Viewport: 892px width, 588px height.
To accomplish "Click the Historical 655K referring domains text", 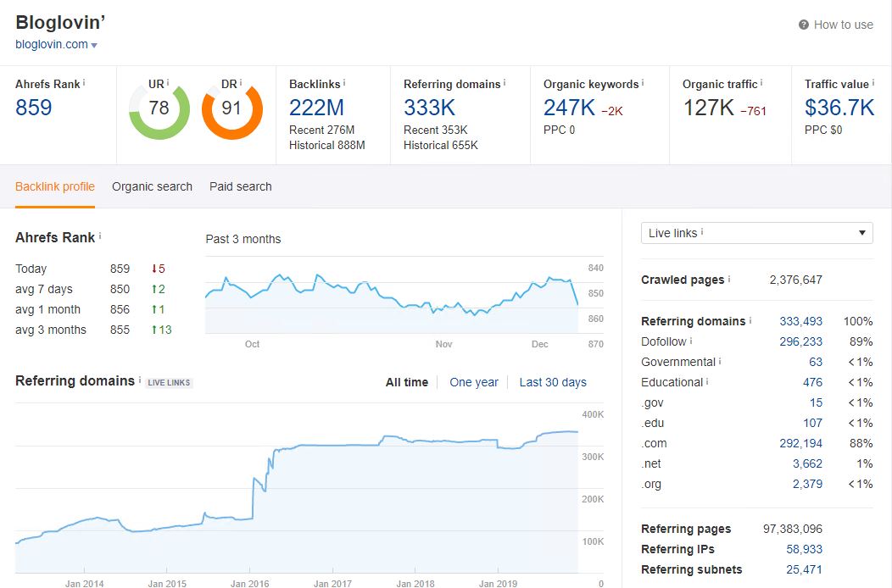I will (x=440, y=146).
